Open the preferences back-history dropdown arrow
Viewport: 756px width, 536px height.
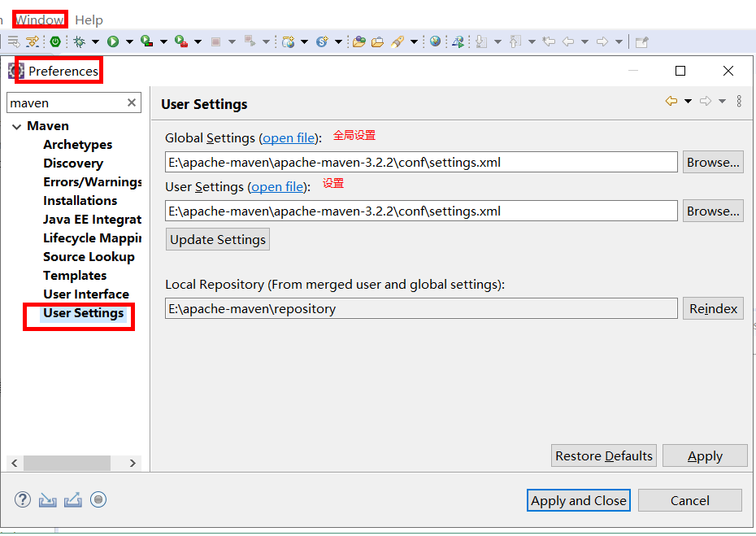point(688,101)
